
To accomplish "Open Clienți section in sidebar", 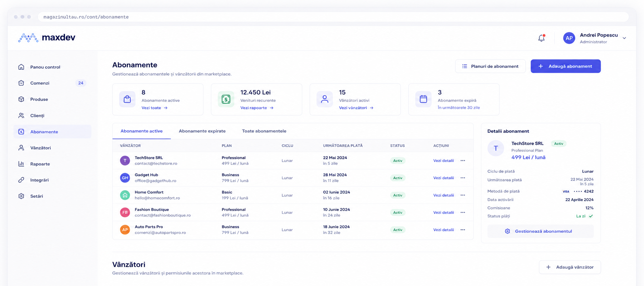I will pos(52,116).
